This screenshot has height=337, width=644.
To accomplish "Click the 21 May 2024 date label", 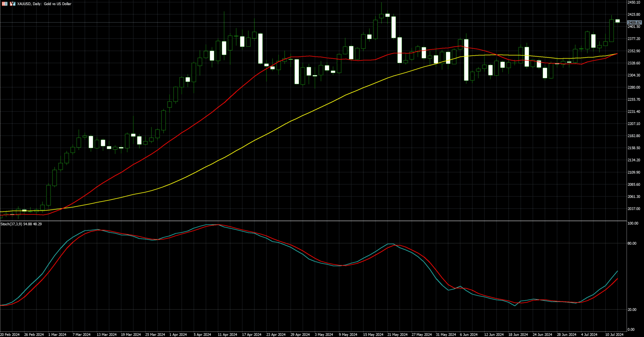I will pyautogui.click(x=397, y=335).
